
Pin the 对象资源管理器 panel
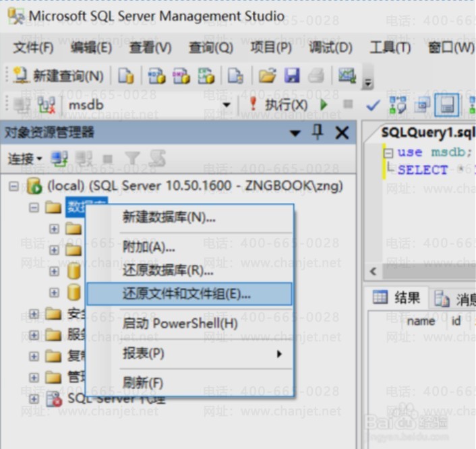318,132
